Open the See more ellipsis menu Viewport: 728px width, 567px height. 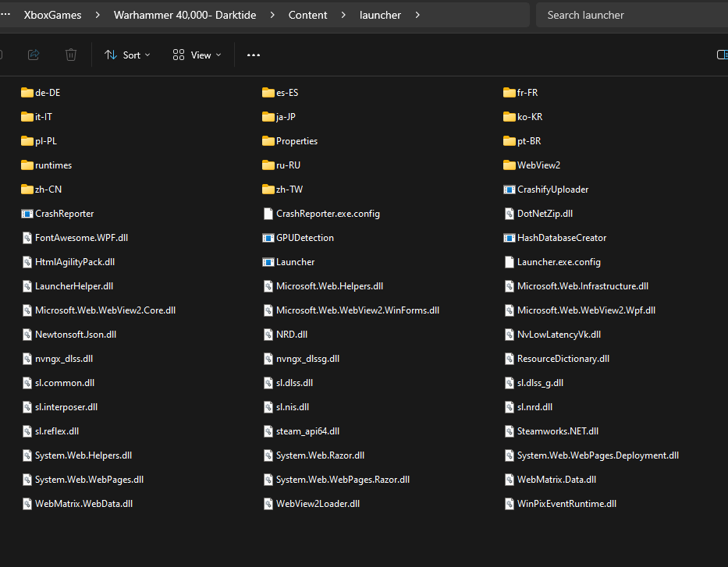[x=254, y=55]
